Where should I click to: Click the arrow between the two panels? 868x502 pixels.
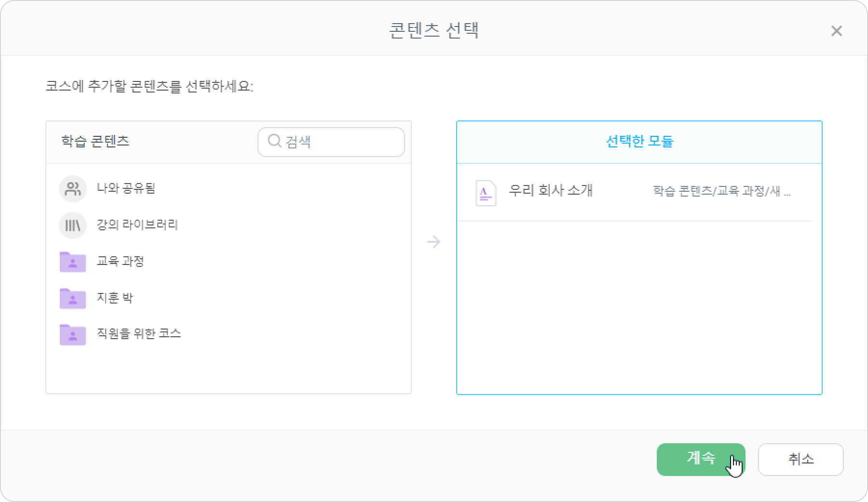click(x=434, y=242)
